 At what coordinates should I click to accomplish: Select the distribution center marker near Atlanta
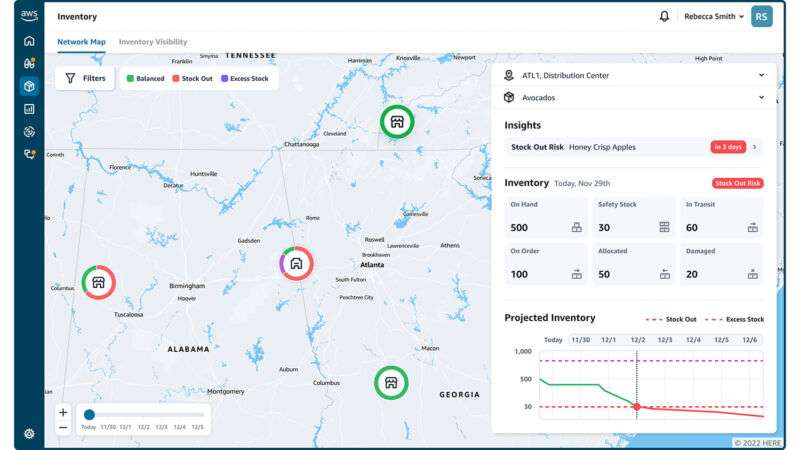296,264
